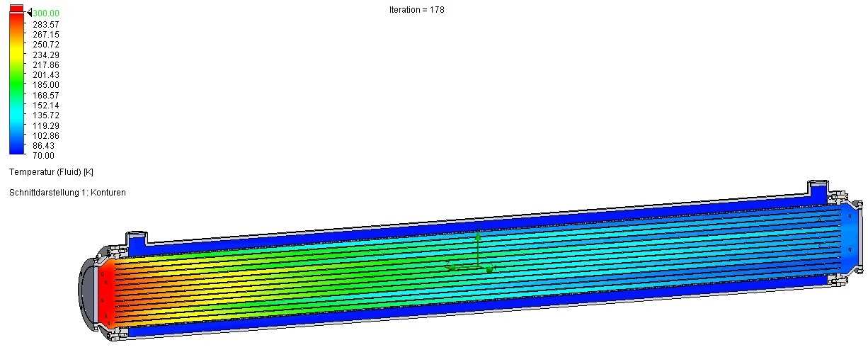Click legend value 152.14
This screenshot has height=357, width=868.
pos(46,105)
